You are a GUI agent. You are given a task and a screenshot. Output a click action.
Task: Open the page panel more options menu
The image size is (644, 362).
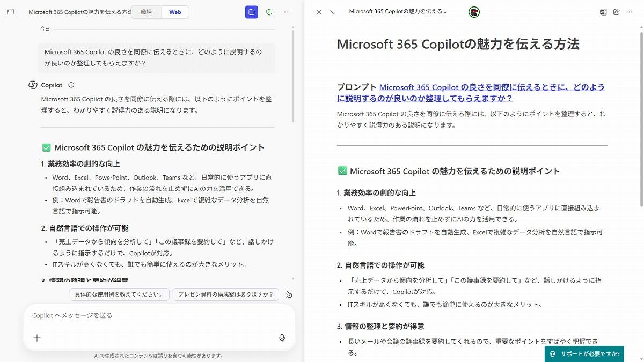(x=629, y=12)
